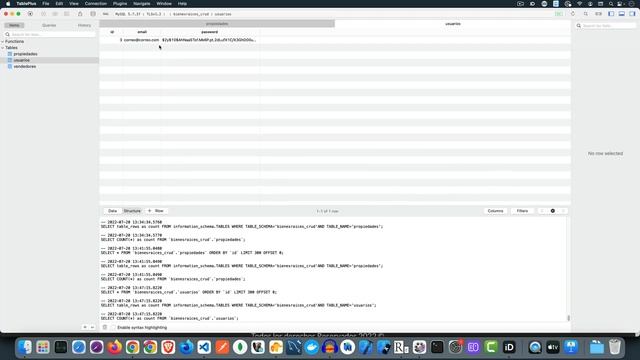The width and height of the screenshot is (640, 360).
Task: Switch to Data view
Action: point(113,211)
